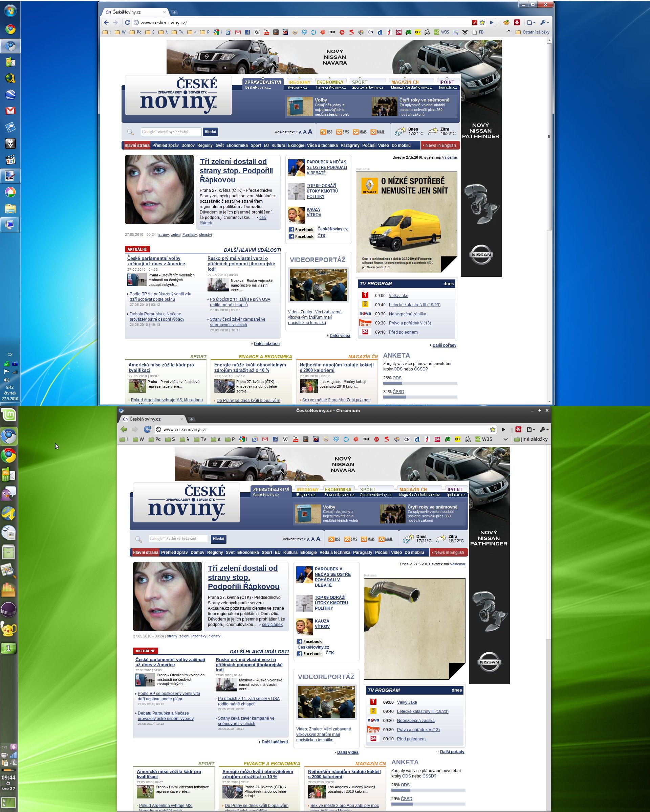This screenshot has height=812, width=650.
Task: Open wrench menu in bottom Chromium window
Action: [544, 429]
